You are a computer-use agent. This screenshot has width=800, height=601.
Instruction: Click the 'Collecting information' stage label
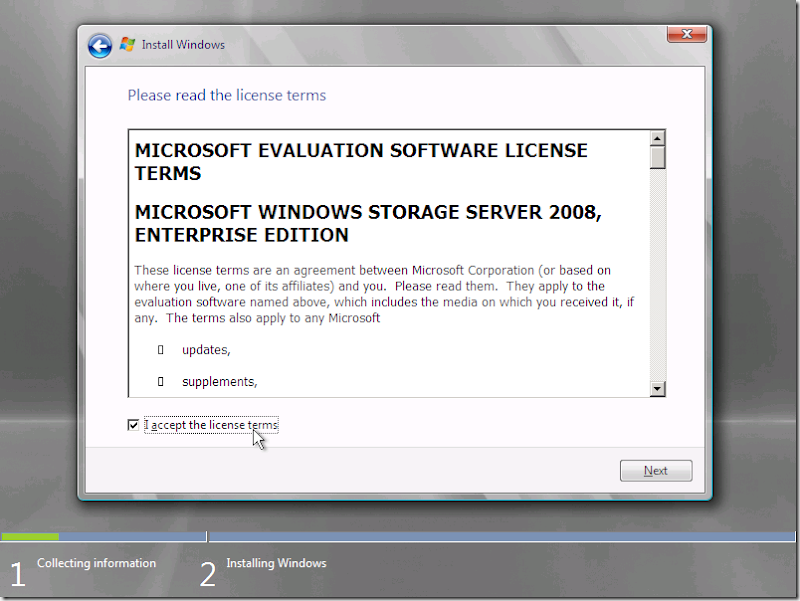point(96,563)
